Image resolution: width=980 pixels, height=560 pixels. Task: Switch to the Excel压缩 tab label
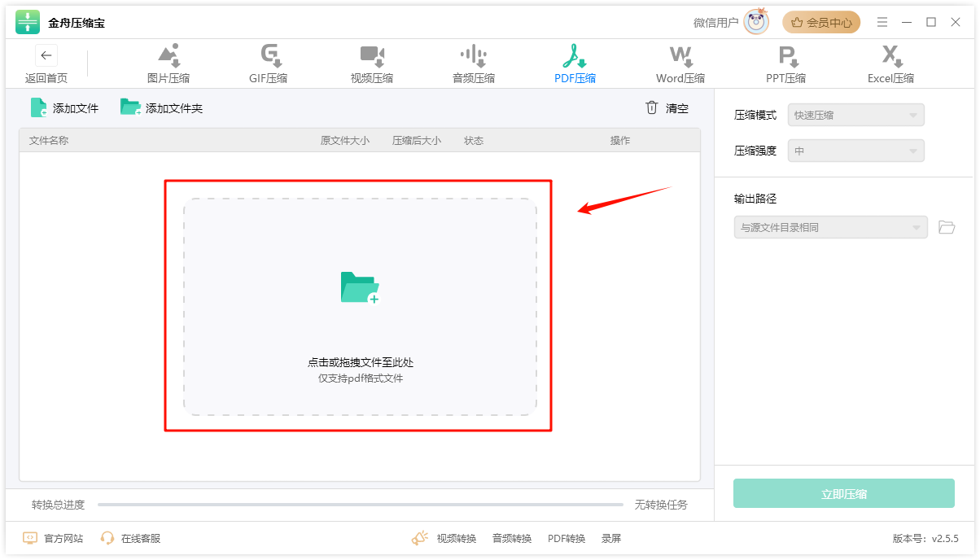coord(891,78)
